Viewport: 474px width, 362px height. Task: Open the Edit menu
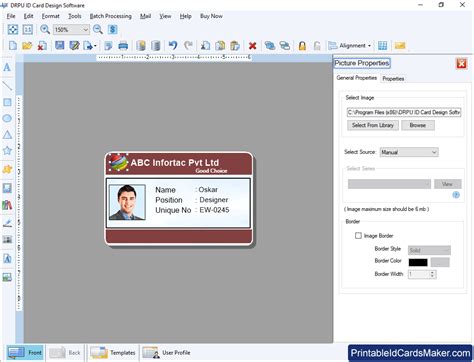tap(28, 16)
